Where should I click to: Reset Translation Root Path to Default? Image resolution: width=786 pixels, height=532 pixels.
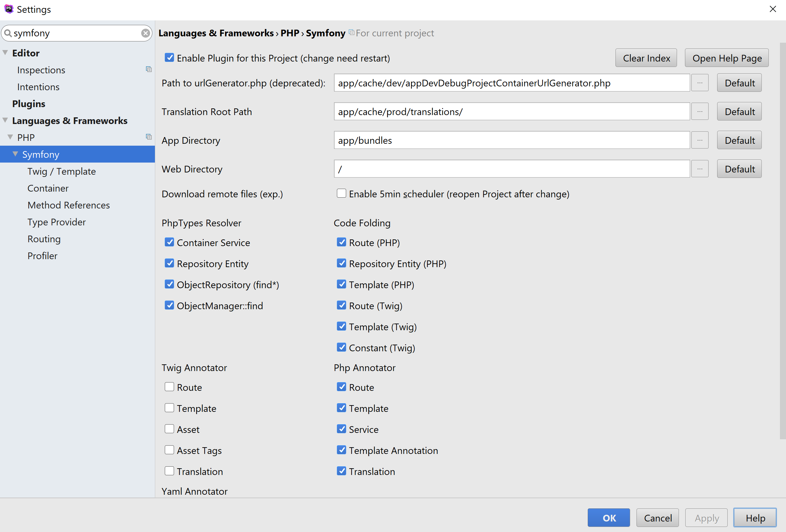[739, 112]
